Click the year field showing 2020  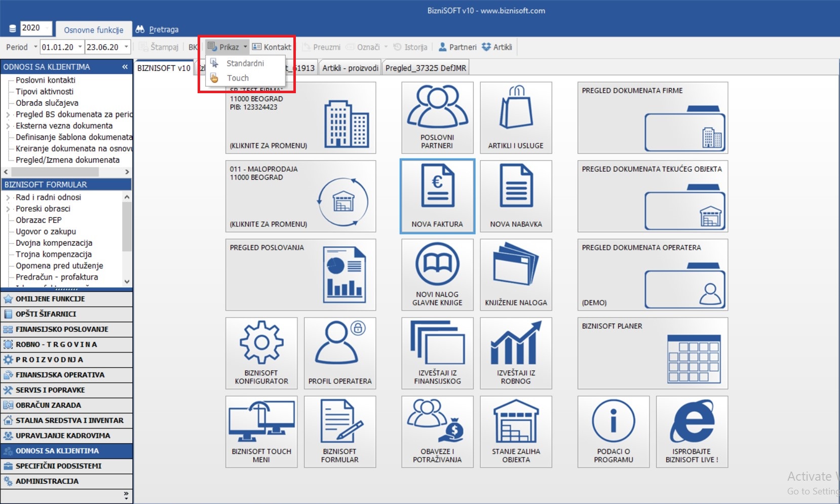35,28
